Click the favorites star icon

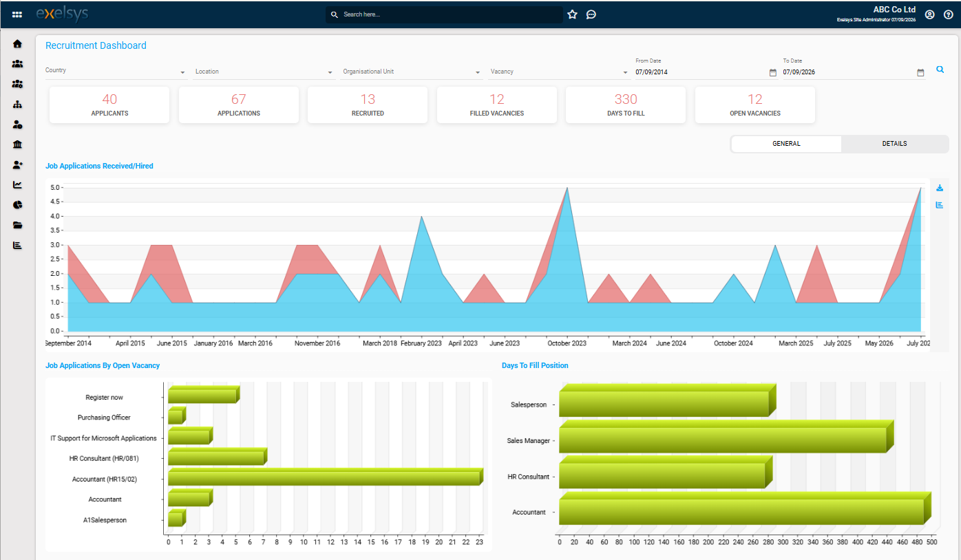coord(572,14)
